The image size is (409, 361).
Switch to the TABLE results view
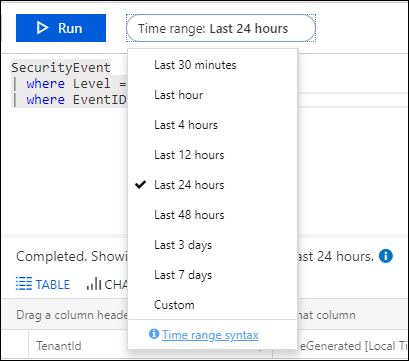43,285
